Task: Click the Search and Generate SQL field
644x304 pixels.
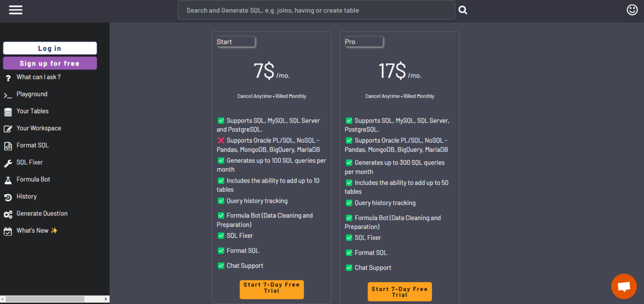Action: pyautogui.click(x=316, y=10)
